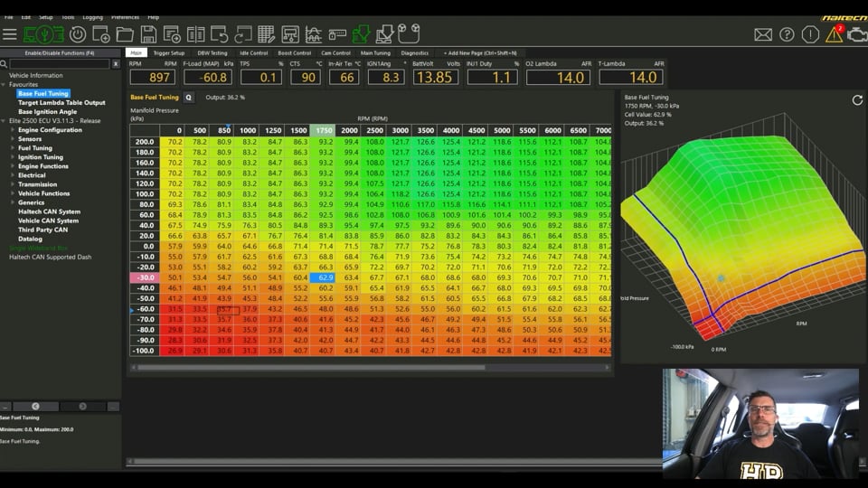Click the -30.0 kPa row header
The height and width of the screenshot is (488, 868).
click(x=145, y=277)
